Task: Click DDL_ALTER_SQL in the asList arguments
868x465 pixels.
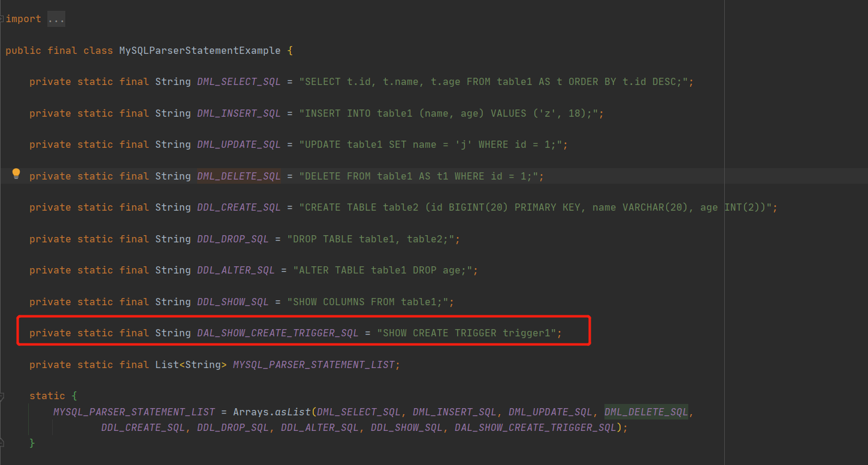Action: [x=319, y=428]
